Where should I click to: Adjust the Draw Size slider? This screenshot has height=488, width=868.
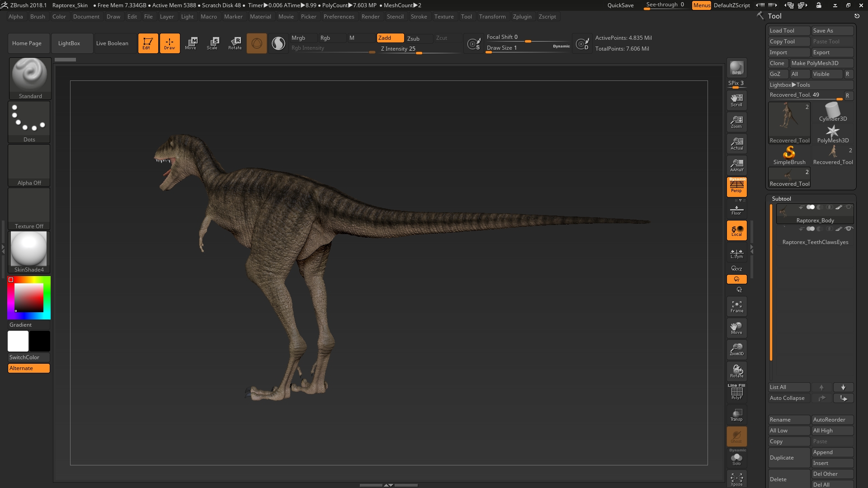528,48
